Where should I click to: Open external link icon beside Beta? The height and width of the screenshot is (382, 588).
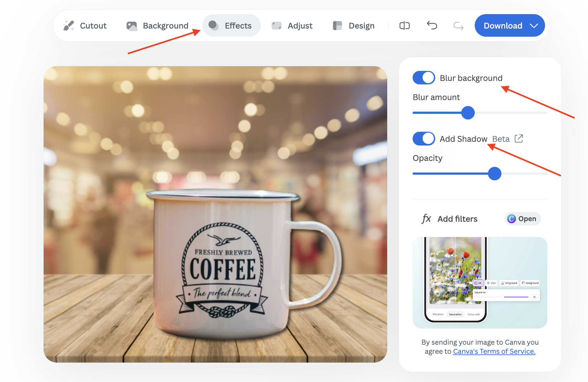(519, 139)
